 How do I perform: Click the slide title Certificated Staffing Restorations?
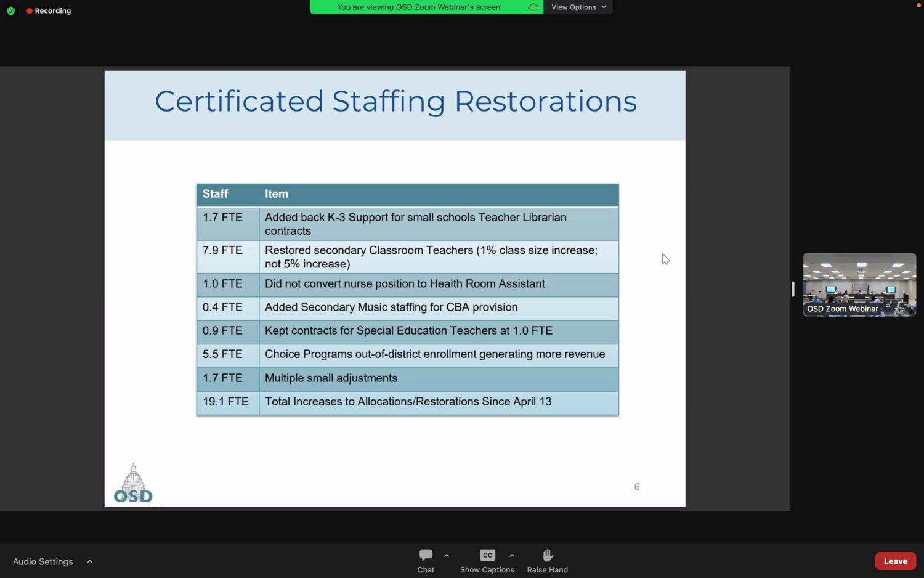point(395,102)
